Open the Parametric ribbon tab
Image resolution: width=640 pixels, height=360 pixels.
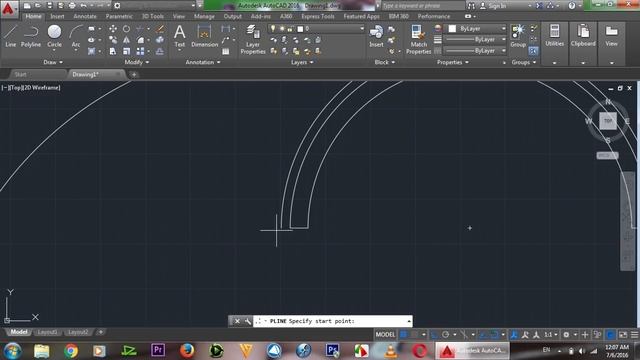[x=119, y=16]
